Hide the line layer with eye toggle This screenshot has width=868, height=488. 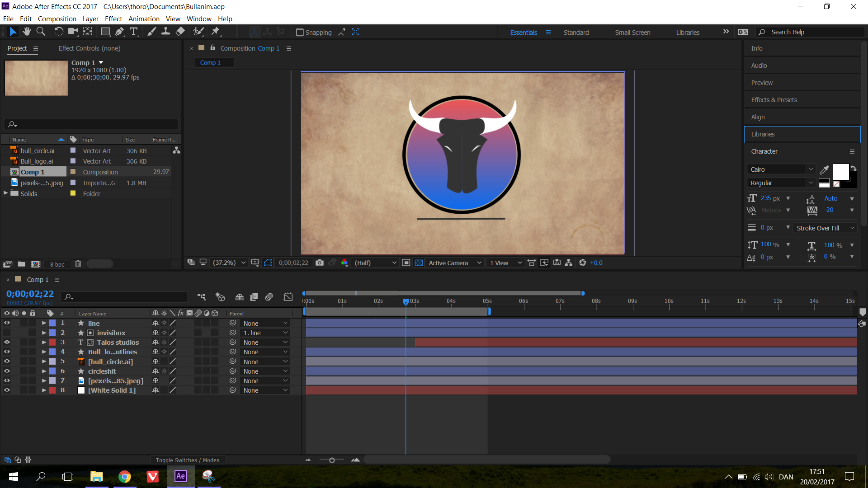tap(7, 323)
